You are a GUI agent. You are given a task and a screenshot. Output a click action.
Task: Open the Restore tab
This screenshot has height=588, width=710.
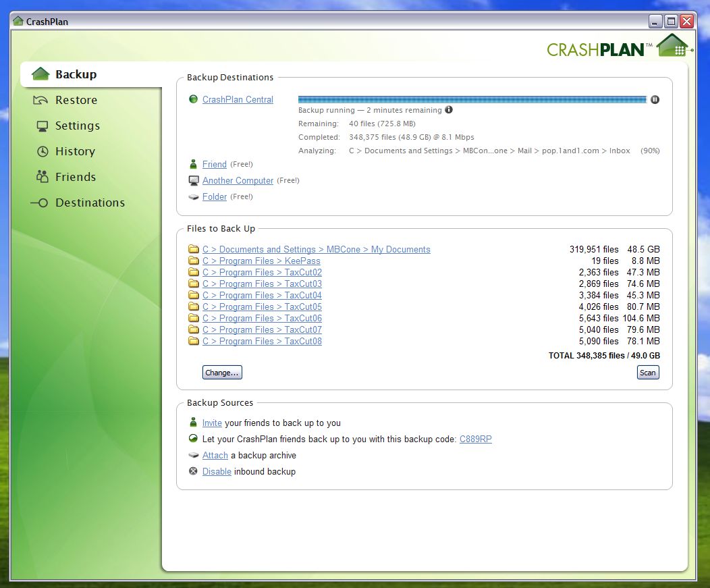click(x=76, y=100)
